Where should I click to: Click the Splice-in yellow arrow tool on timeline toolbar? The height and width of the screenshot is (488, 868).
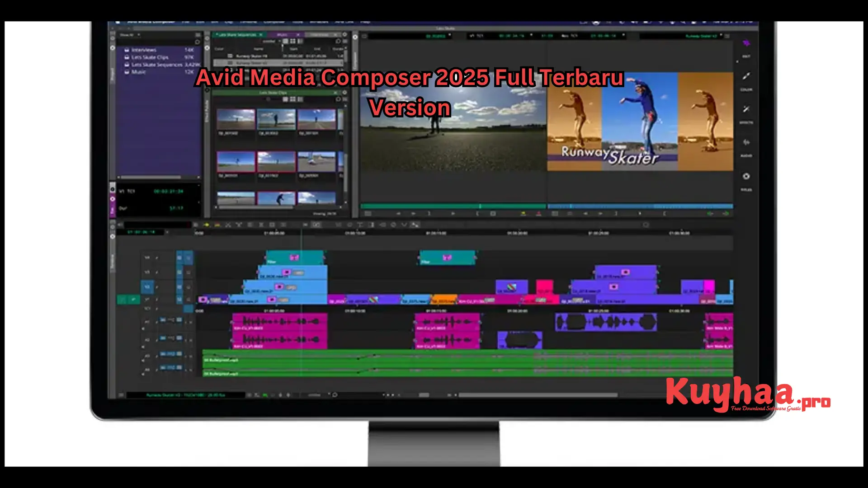pyautogui.click(x=206, y=225)
